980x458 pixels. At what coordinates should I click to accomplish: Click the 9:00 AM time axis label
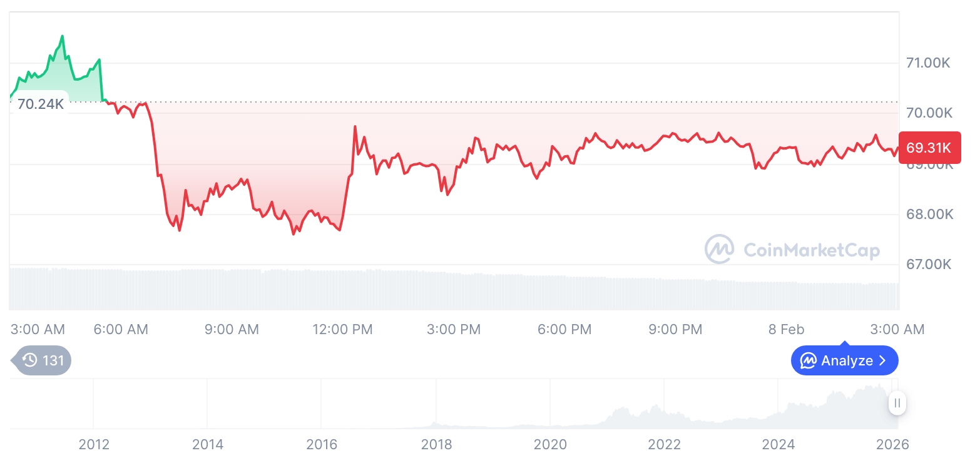[x=232, y=329]
